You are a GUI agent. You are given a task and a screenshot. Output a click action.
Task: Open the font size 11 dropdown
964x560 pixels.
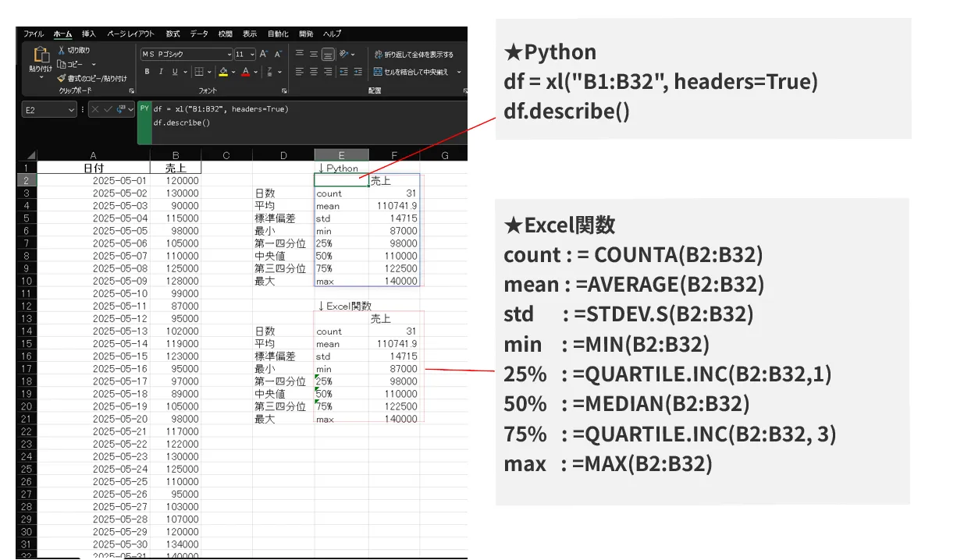click(x=251, y=55)
